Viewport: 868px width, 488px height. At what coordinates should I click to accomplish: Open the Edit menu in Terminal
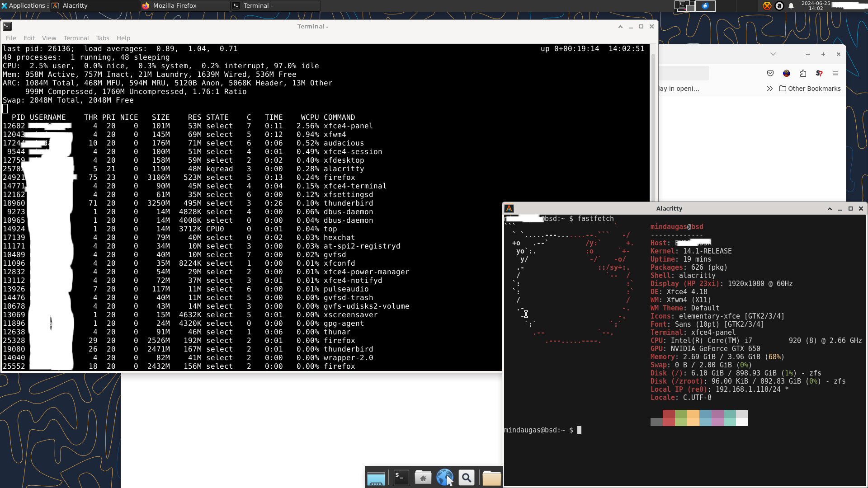coord(29,38)
